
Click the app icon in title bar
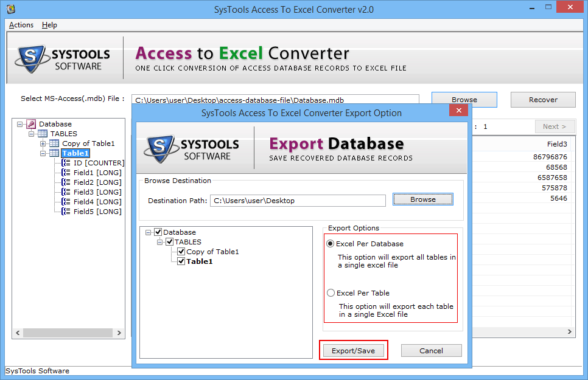pyautogui.click(x=10, y=9)
